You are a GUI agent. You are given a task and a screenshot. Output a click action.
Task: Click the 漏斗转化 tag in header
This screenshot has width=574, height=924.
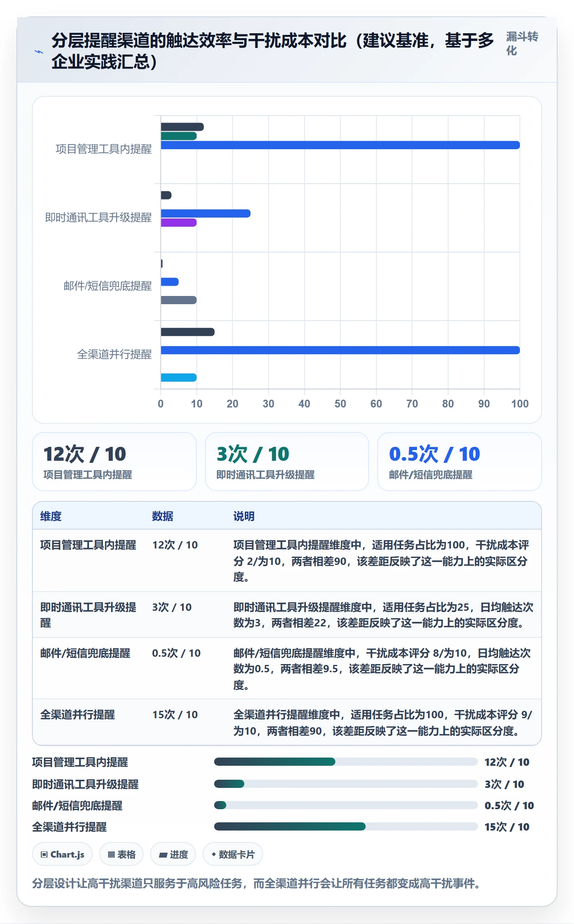522,43
